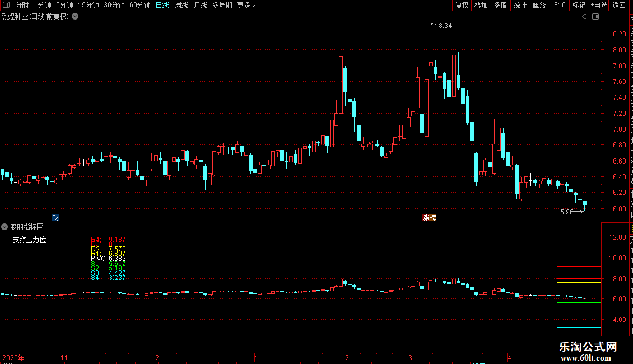Click the S4 3.237 support label

(x=108, y=278)
